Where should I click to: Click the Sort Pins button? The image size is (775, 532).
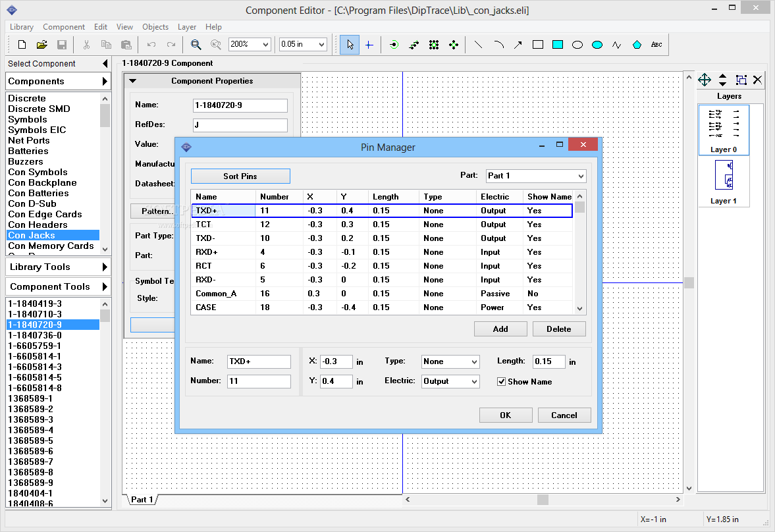pos(240,176)
